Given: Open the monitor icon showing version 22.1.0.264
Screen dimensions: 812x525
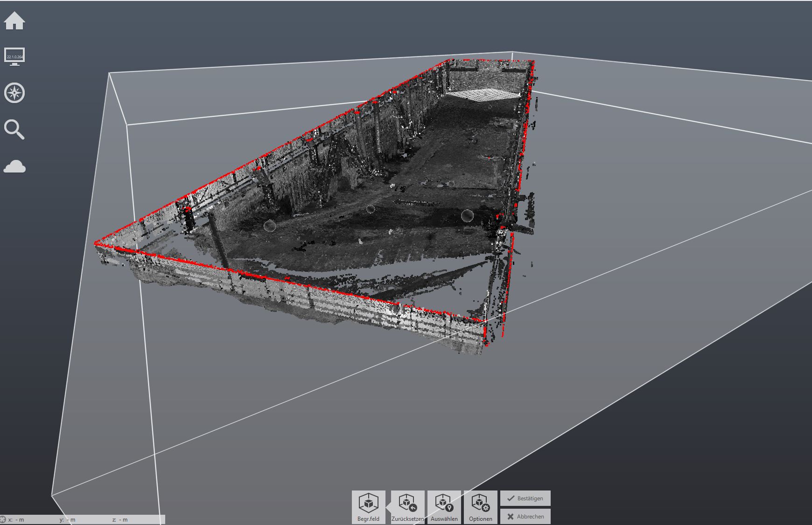Looking at the screenshot, I should [14, 56].
